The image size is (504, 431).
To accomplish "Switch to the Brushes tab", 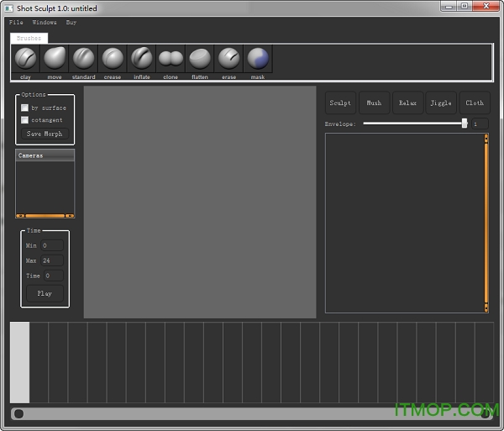I will (29, 38).
